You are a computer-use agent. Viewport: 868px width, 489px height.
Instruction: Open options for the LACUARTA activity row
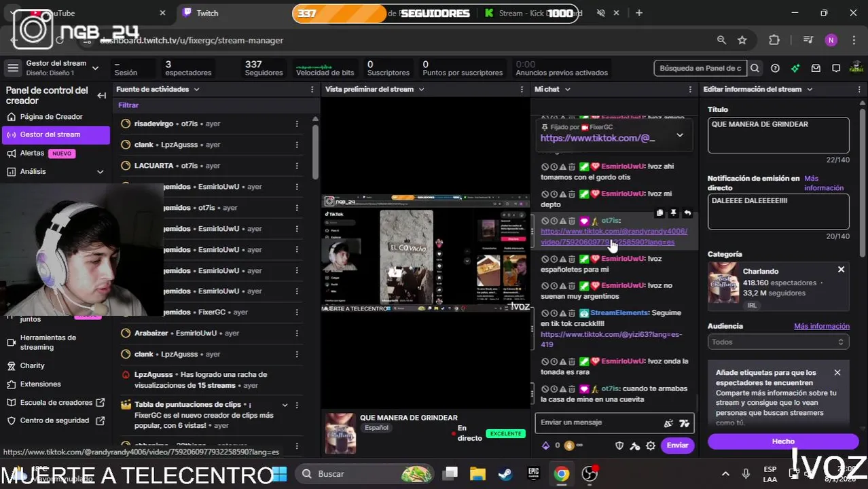tap(297, 166)
